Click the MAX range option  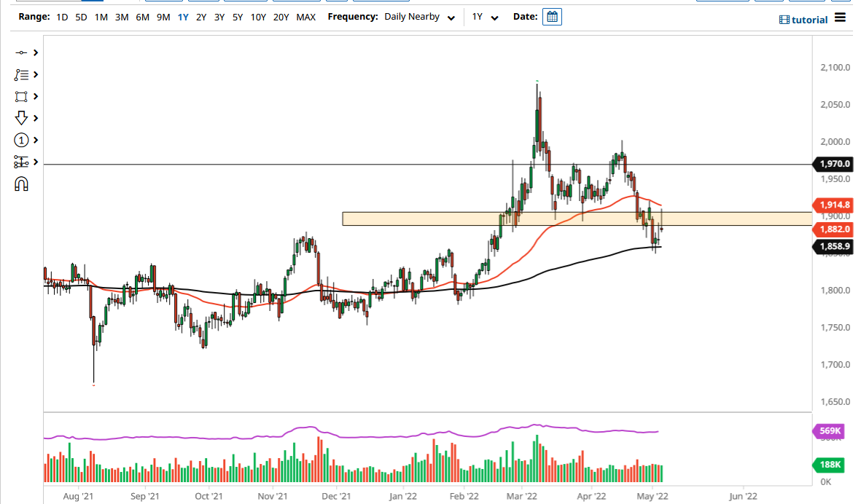[306, 16]
